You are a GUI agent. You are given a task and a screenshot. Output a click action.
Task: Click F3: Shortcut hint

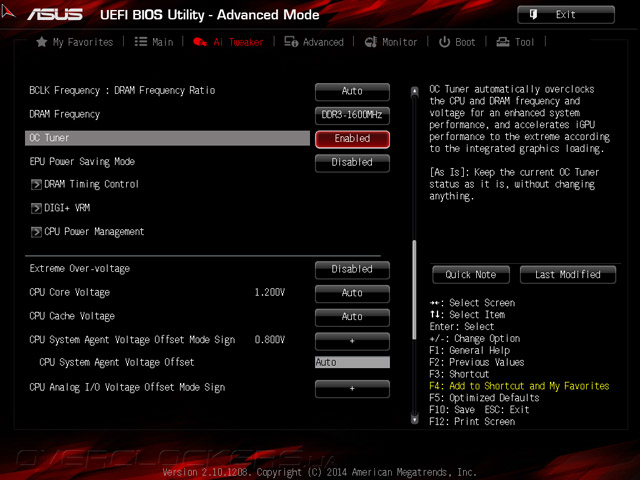[x=459, y=374]
